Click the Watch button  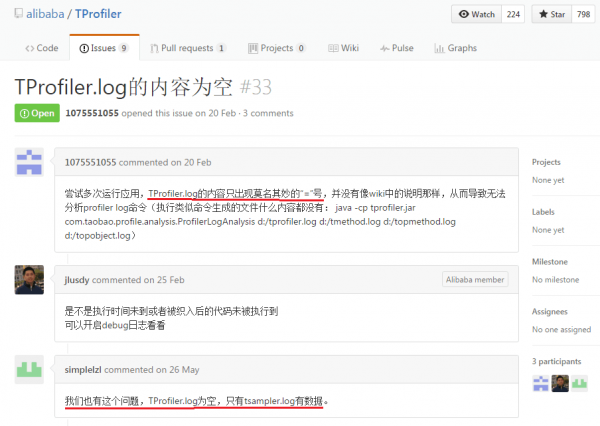click(x=476, y=14)
